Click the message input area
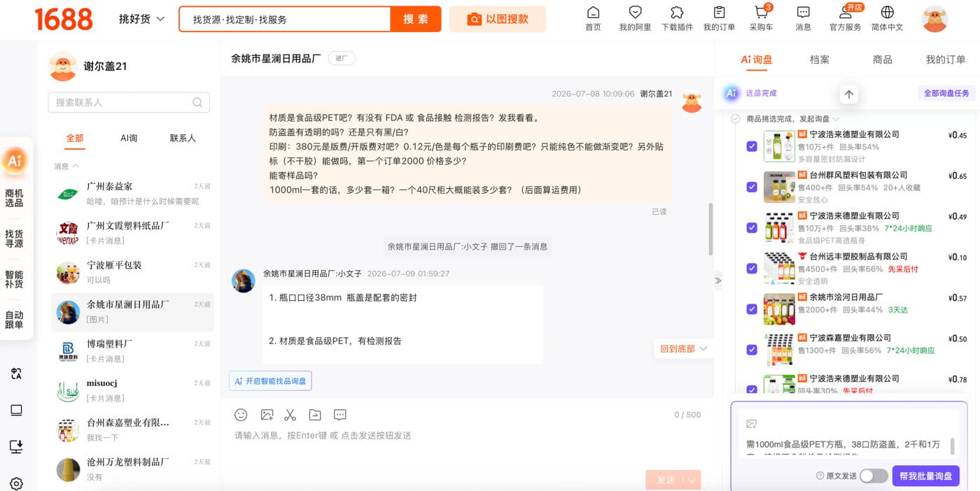980x491 pixels. coord(467,448)
